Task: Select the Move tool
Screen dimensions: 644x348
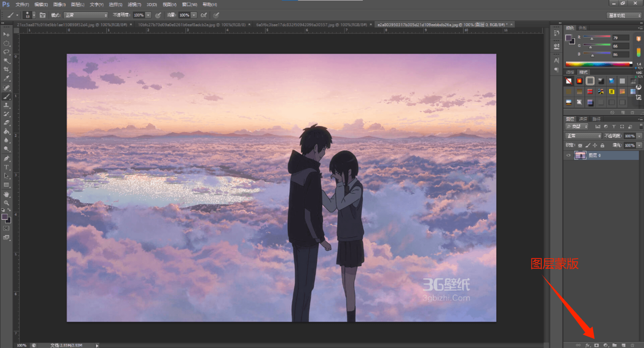Action: click(6, 34)
